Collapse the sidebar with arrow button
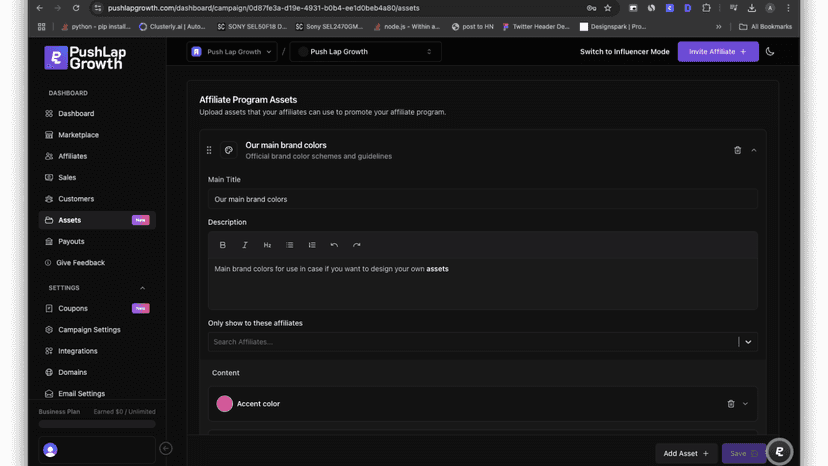The height and width of the screenshot is (466, 828). click(x=166, y=449)
